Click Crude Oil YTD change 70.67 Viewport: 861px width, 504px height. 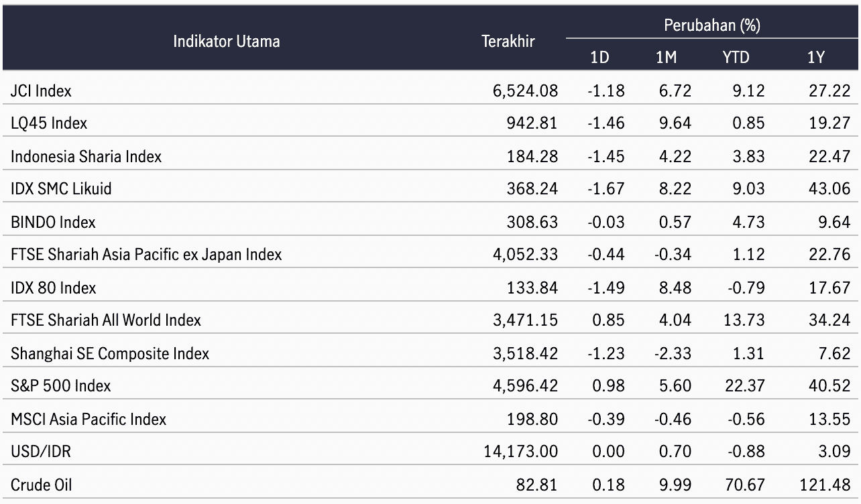point(744,485)
